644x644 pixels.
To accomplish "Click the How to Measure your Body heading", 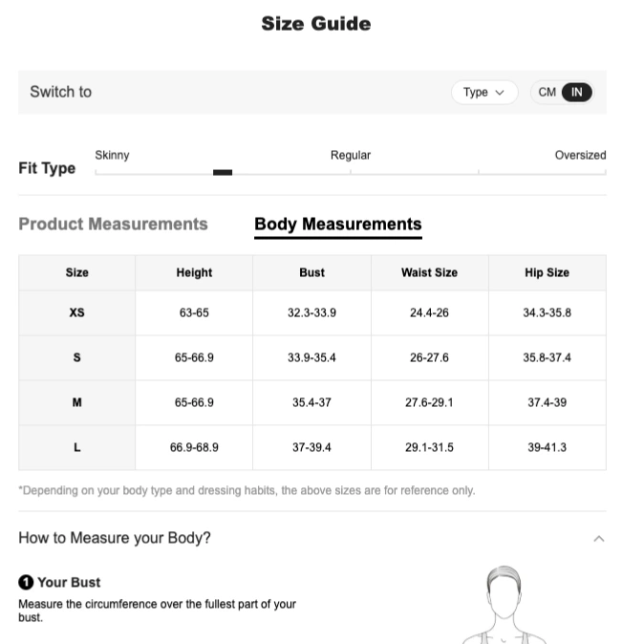I will (x=115, y=538).
